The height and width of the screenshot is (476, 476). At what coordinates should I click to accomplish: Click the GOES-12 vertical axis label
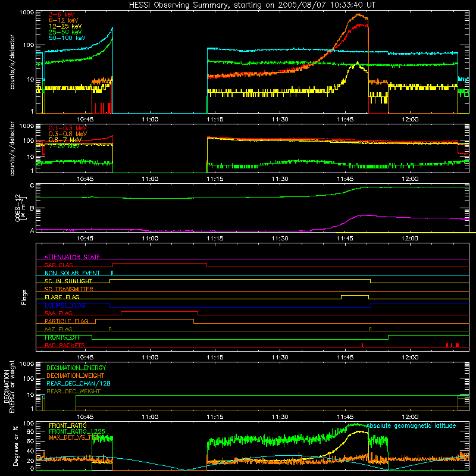21,208
